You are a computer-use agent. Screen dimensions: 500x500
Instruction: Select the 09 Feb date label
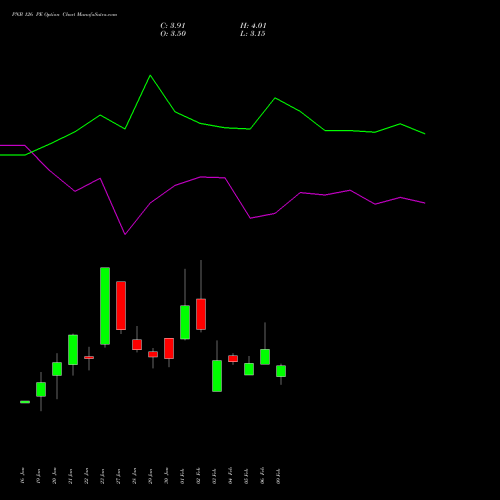pyautogui.click(x=278, y=476)
